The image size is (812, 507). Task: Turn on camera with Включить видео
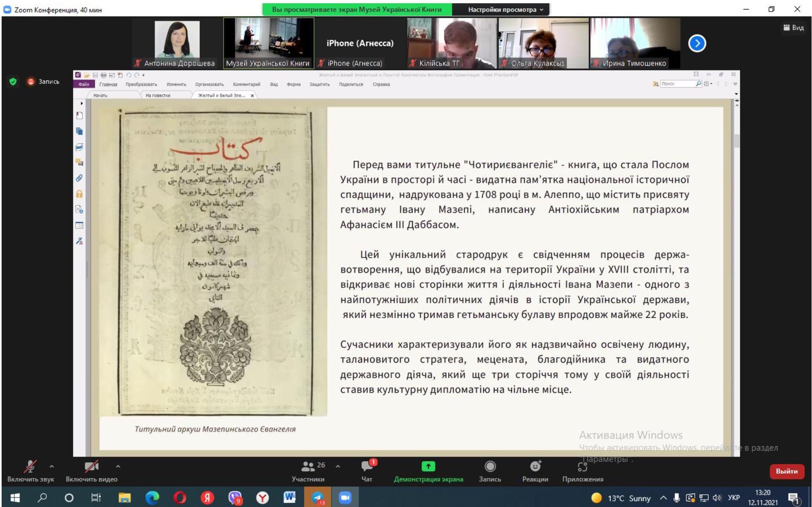91,471
